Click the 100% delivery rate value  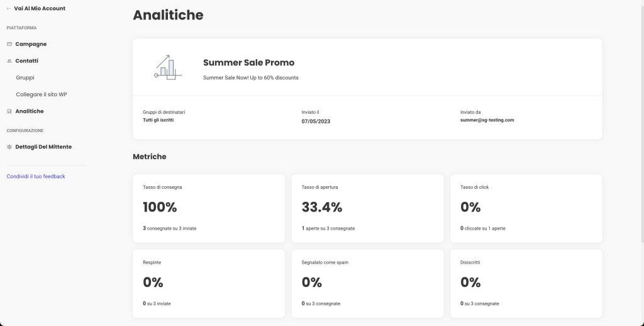(x=160, y=207)
